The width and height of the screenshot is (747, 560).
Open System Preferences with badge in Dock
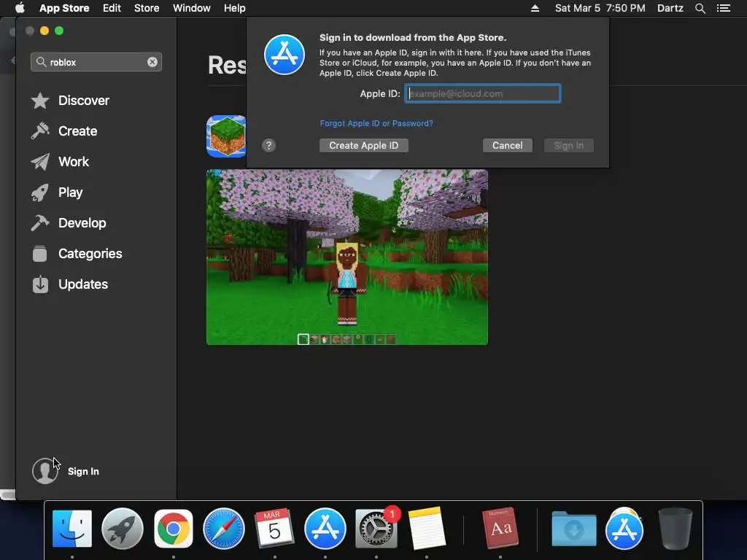[x=376, y=529]
